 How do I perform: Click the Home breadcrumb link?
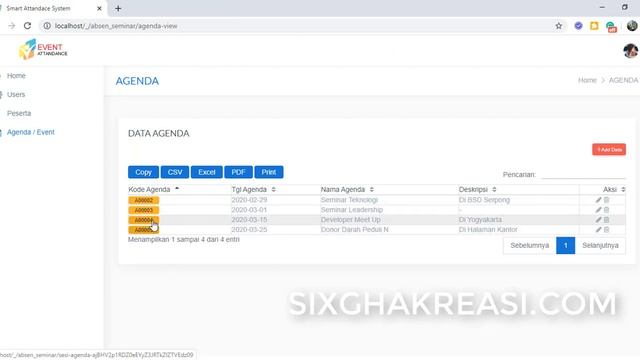click(587, 80)
